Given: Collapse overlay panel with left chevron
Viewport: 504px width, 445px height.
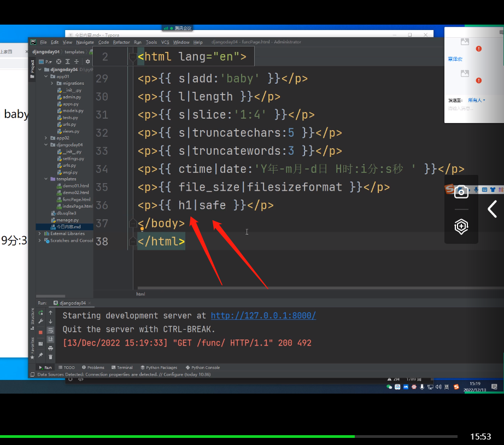Looking at the screenshot, I should [493, 209].
